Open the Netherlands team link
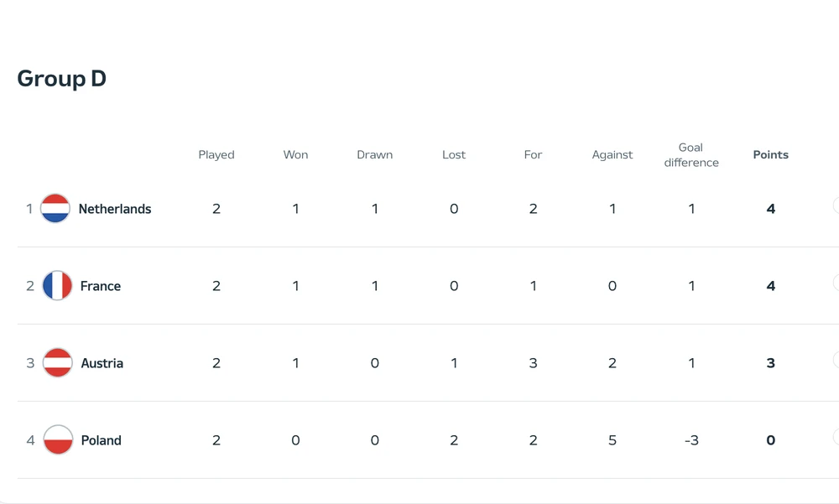Viewport: 839px width, 504px height. [115, 209]
